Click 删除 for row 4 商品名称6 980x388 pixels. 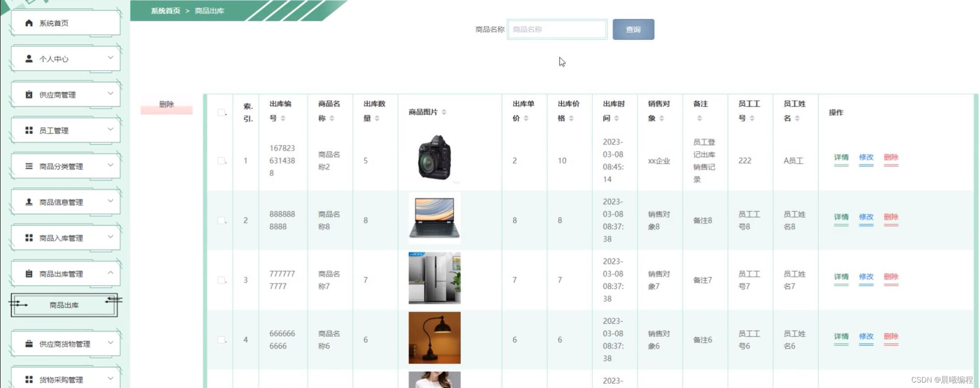click(x=891, y=336)
